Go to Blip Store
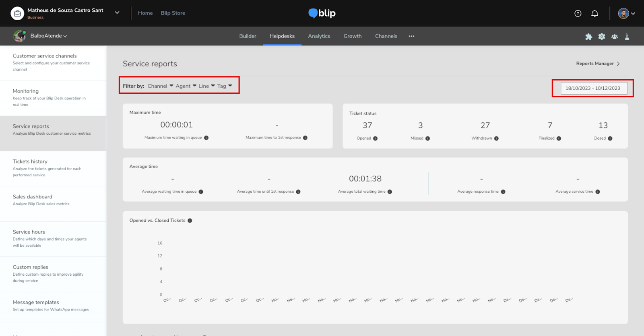 click(173, 13)
